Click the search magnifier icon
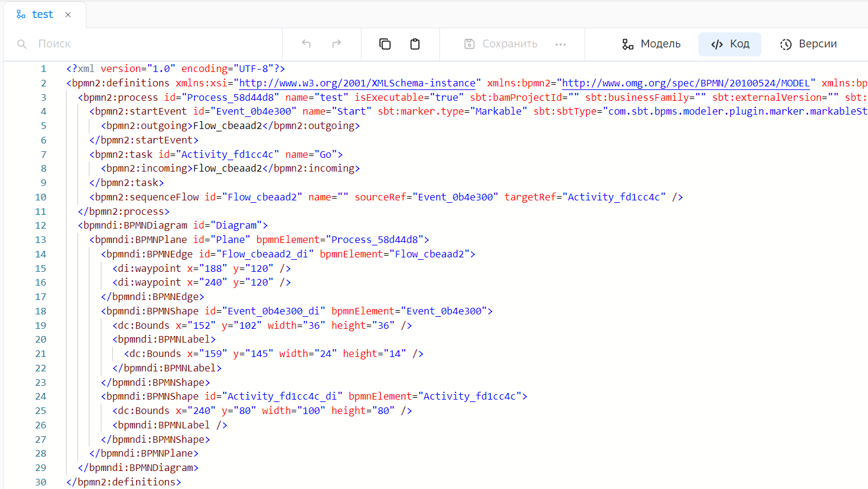 click(22, 44)
